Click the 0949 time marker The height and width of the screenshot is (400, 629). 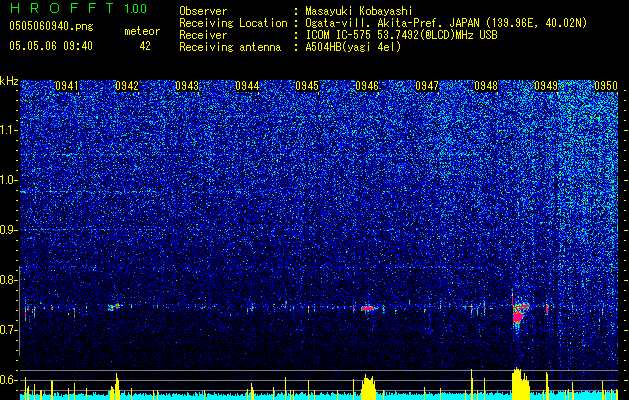546,86
